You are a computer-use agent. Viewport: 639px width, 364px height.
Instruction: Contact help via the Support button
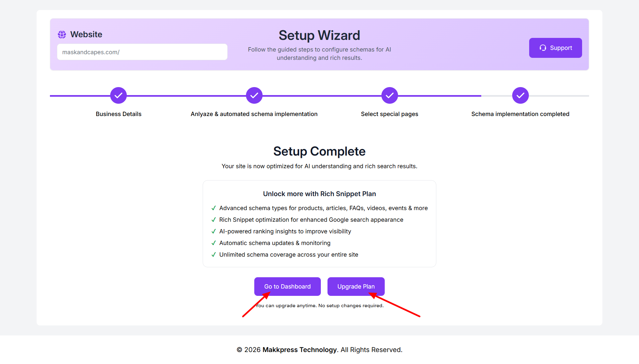pos(555,48)
